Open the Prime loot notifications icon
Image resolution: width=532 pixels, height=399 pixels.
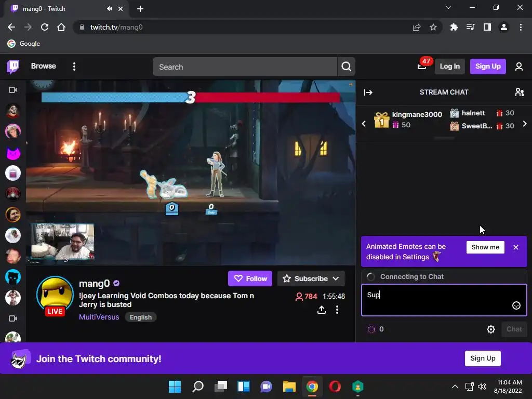pos(422,66)
